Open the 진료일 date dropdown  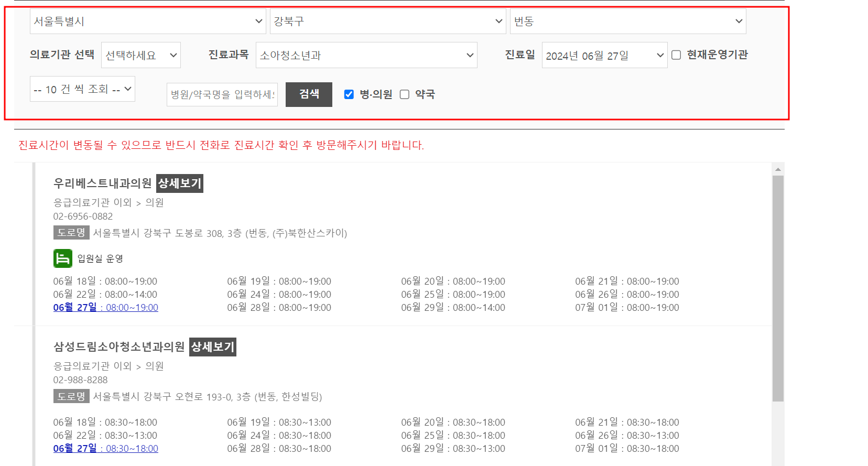604,55
